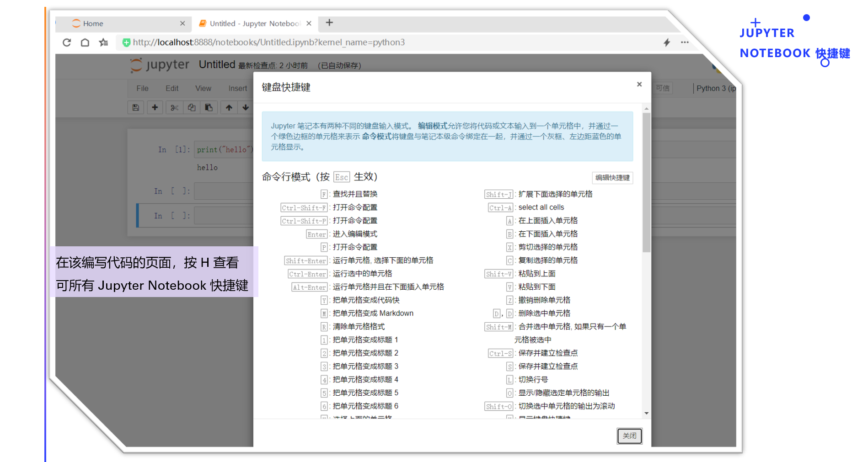Click the lightning bolt speed icon
The width and height of the screenshot is (868, 462).
667,42
